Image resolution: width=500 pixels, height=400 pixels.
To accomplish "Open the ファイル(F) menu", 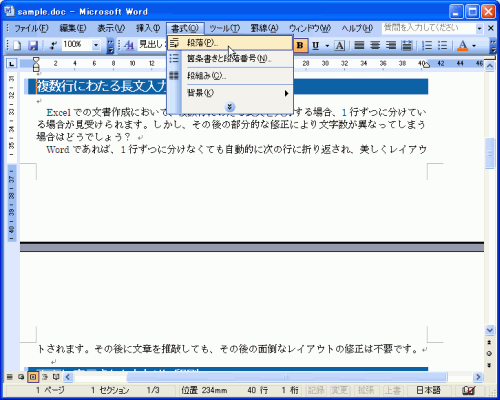I will (31, 28).
